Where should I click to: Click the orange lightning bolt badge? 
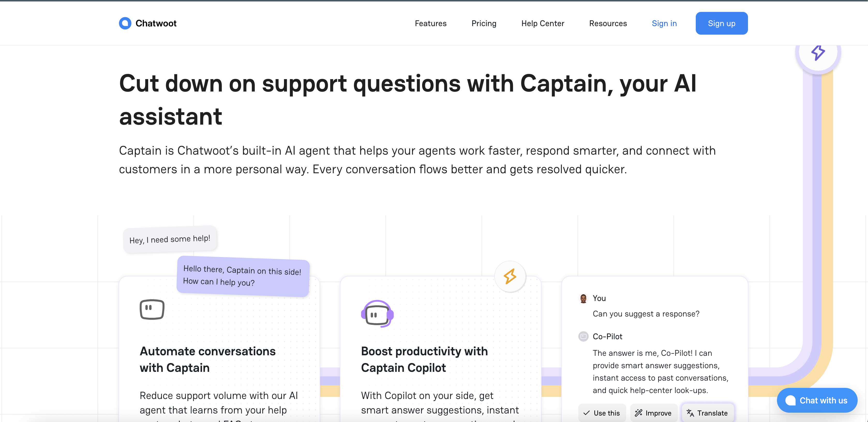[510, 276]
